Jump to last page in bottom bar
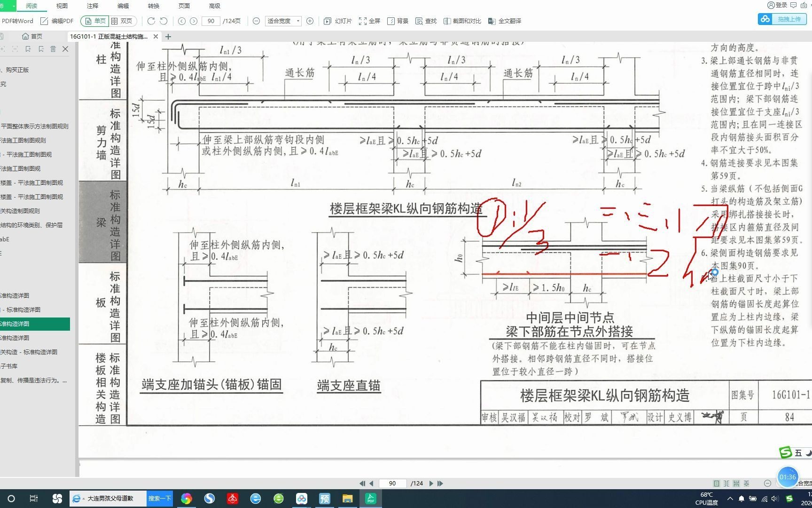 coord(440,483)
